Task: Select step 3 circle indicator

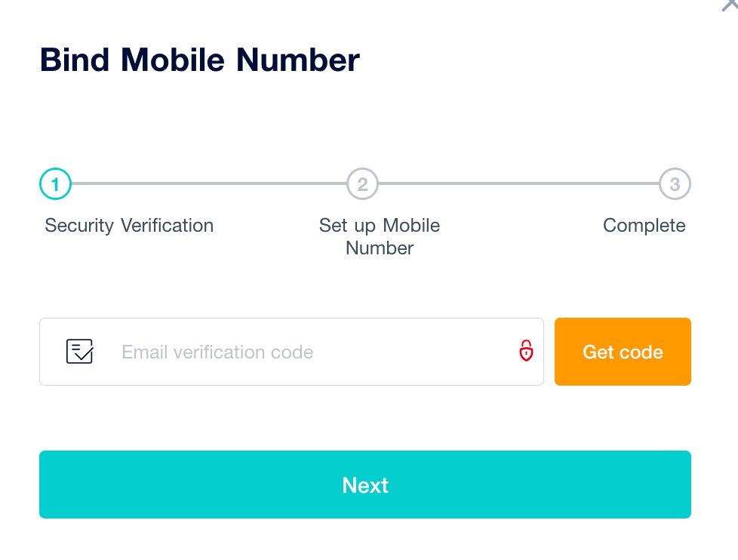Action: coord(675,183)
